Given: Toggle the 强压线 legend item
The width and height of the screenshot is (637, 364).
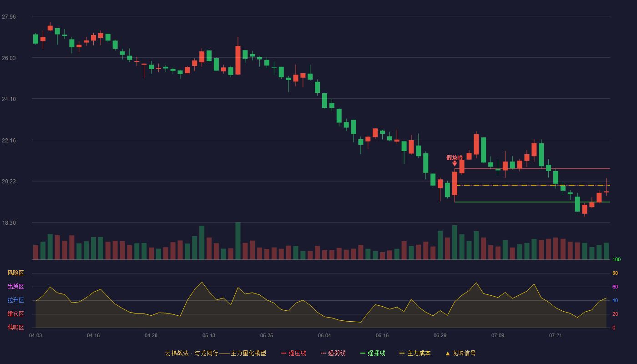Looking at the screenshot, I should tap(293, 353).
